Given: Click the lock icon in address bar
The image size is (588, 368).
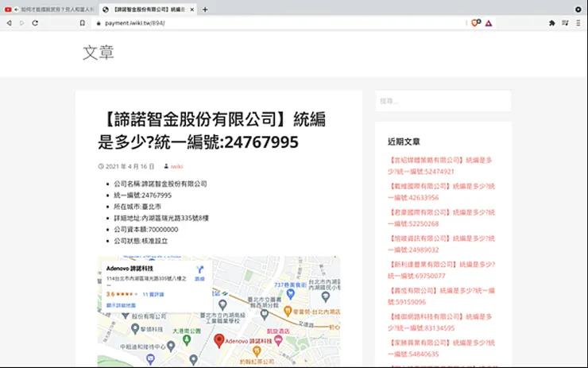Looking at the screenshot, I should [99, 23].
